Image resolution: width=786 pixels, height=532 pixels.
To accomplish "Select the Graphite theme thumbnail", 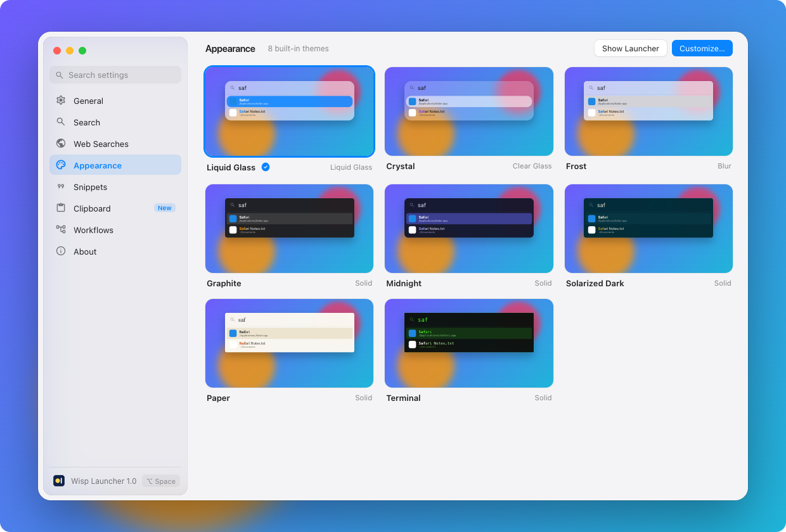I will tap(289, 229).
